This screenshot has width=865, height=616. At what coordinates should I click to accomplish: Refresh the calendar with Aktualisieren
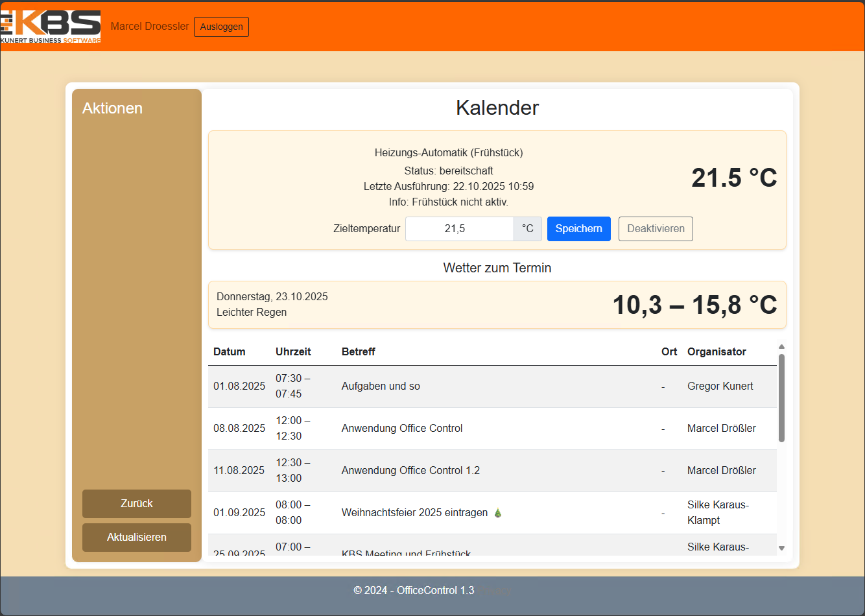[x=137, y=538]
